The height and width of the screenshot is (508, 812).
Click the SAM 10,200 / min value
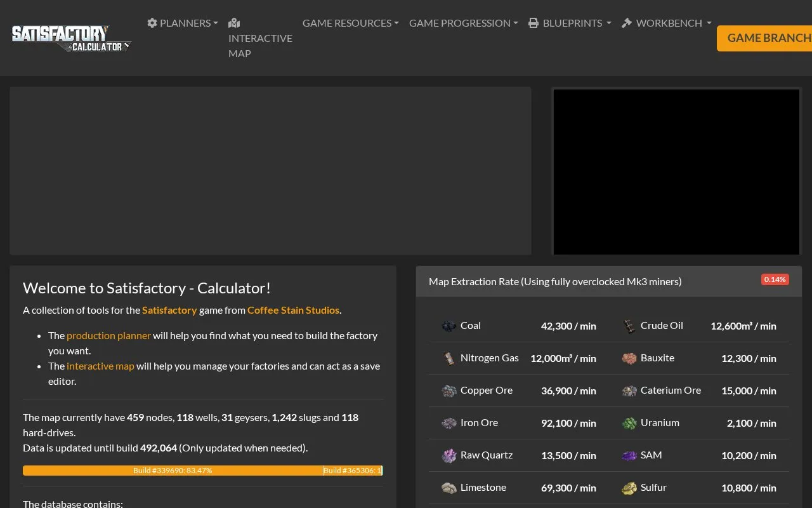pyautogui.click(x=749, y=455)
